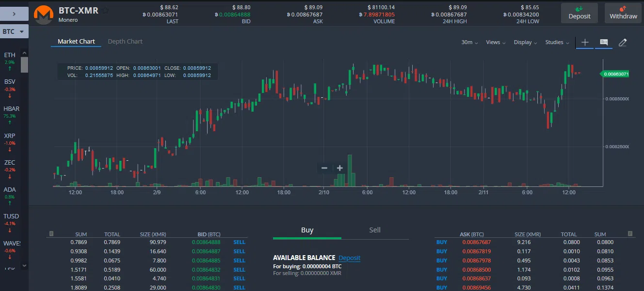The width and height of the screenshot is (644, 291).
Task: Click the VOLUME value 7.89871805
Action: [376, 15]
